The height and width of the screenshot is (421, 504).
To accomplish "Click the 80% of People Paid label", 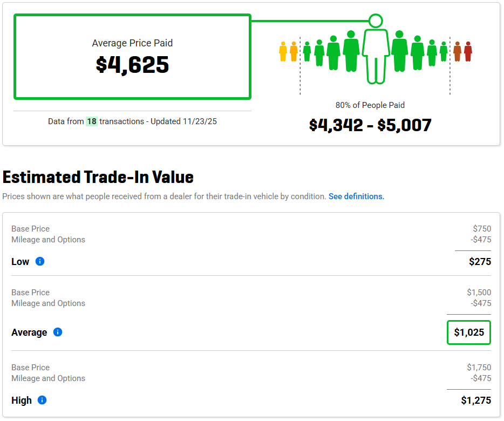I will (x=370, y=105).
